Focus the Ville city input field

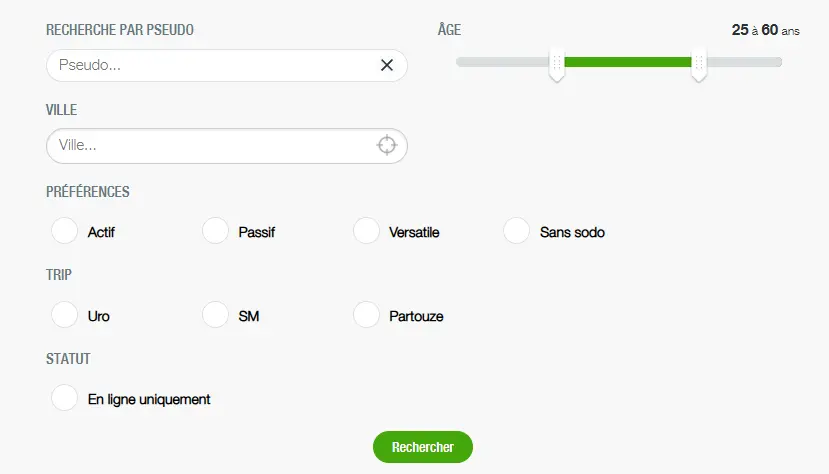pos(210,145)
